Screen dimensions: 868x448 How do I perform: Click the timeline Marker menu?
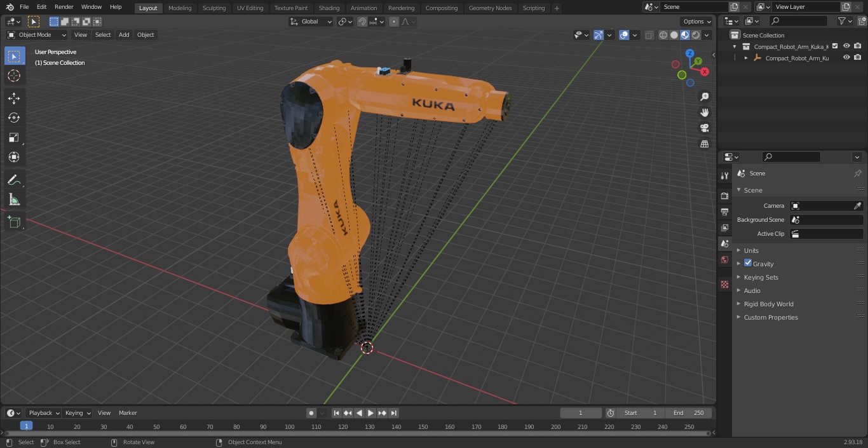[128, 413]
